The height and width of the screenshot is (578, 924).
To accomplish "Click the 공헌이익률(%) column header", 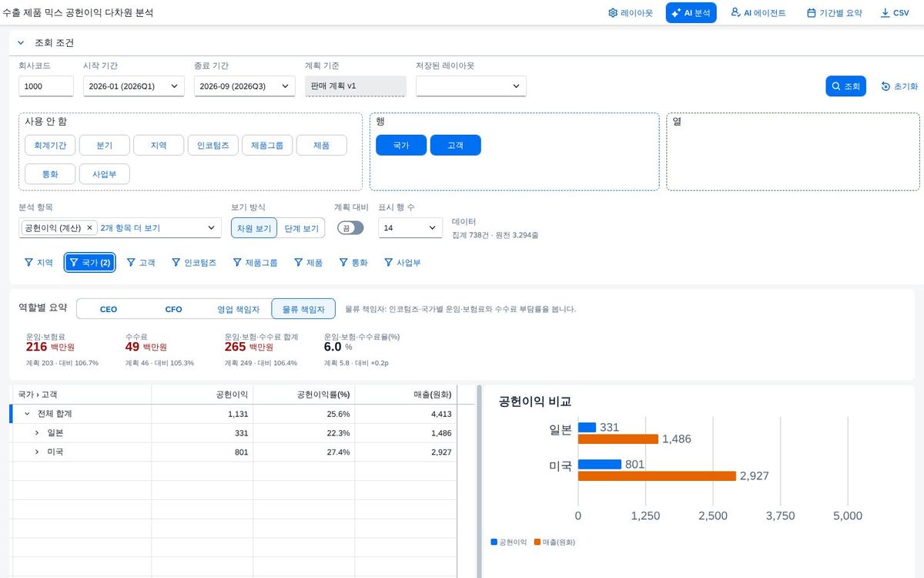I will tap(303, 395).
